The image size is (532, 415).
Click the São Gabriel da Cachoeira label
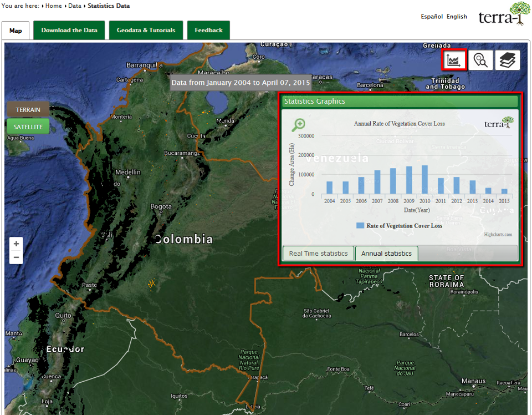click(316, 313)
